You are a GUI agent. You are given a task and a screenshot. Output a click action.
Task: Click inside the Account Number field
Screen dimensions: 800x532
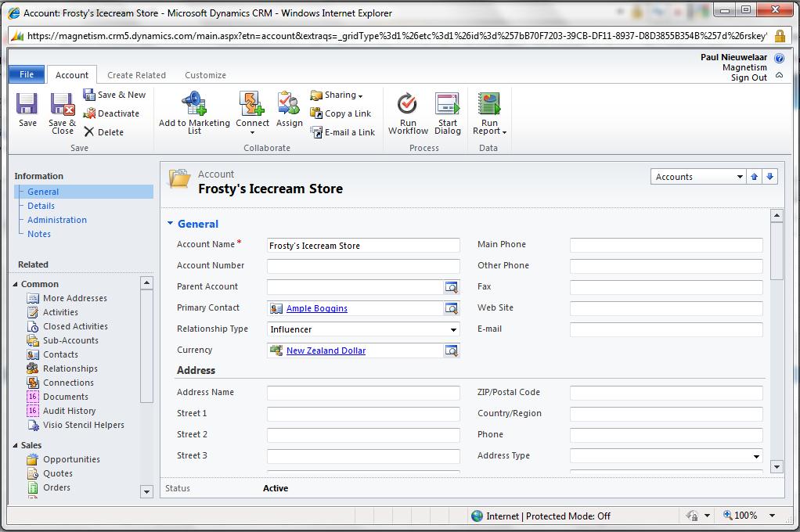362,266
